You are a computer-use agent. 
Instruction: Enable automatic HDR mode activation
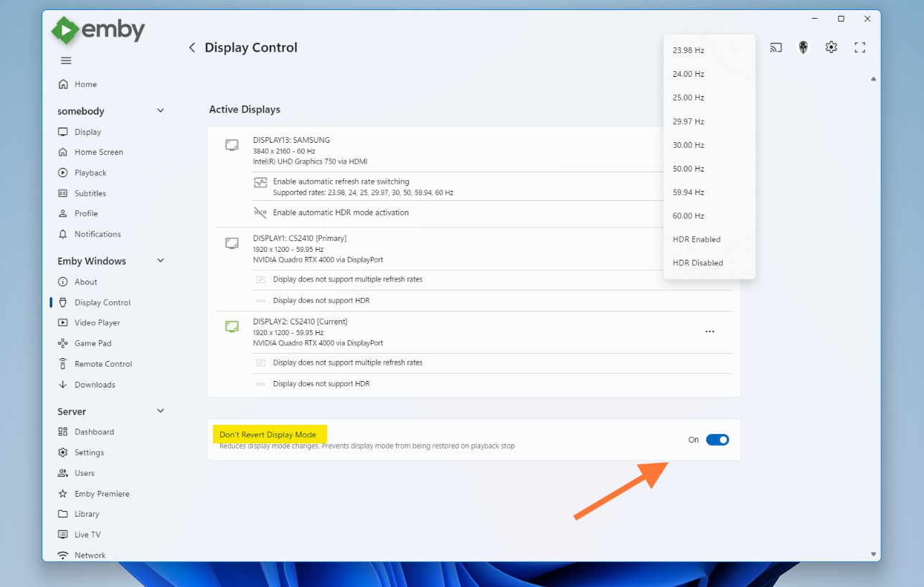[x=341, y=212]
